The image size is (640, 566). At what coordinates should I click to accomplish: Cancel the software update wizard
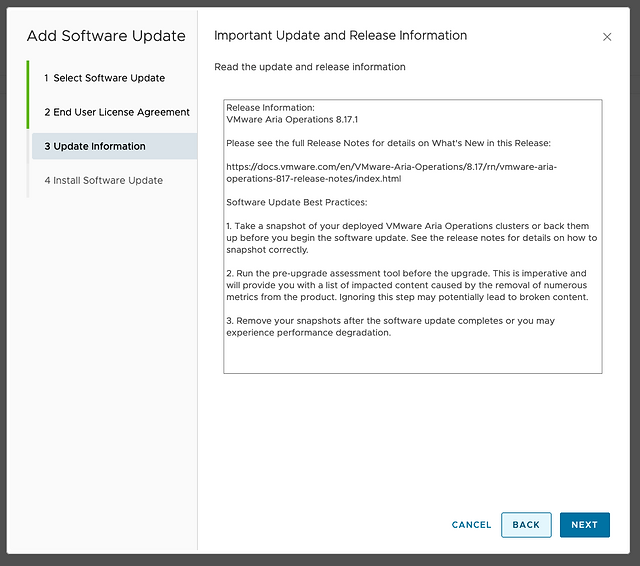(x=471, y=525)
